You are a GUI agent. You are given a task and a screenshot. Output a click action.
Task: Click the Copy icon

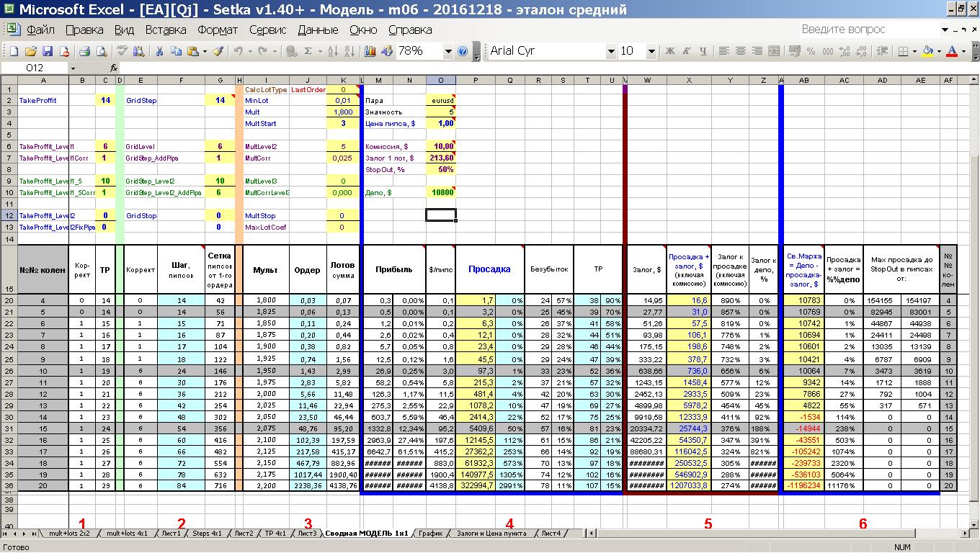pos(176,51)
